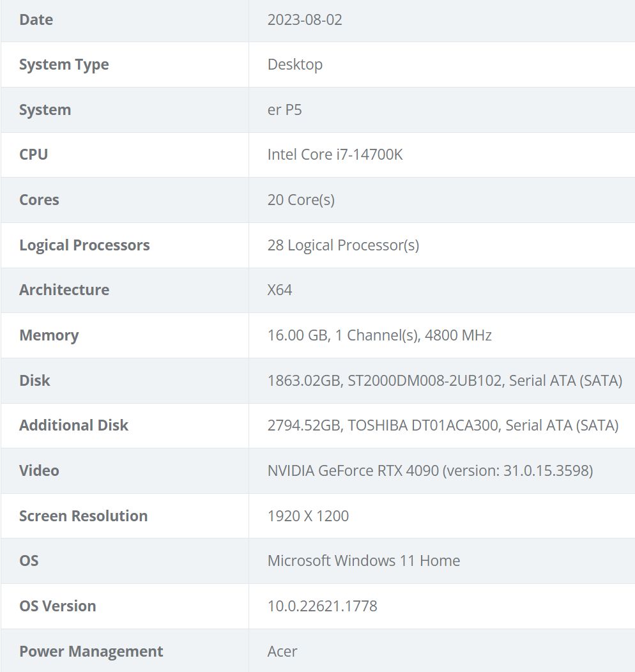Click the Architecture label
This screenshot has height=672, width=635.
[65, 290]
